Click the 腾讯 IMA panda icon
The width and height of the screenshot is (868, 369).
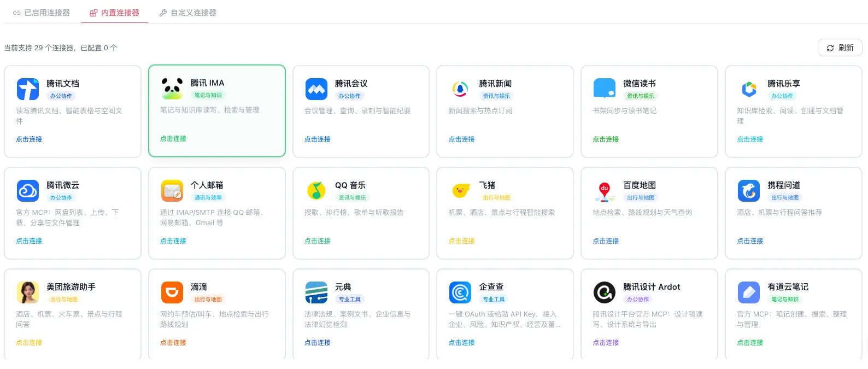[x=172, y=89]
